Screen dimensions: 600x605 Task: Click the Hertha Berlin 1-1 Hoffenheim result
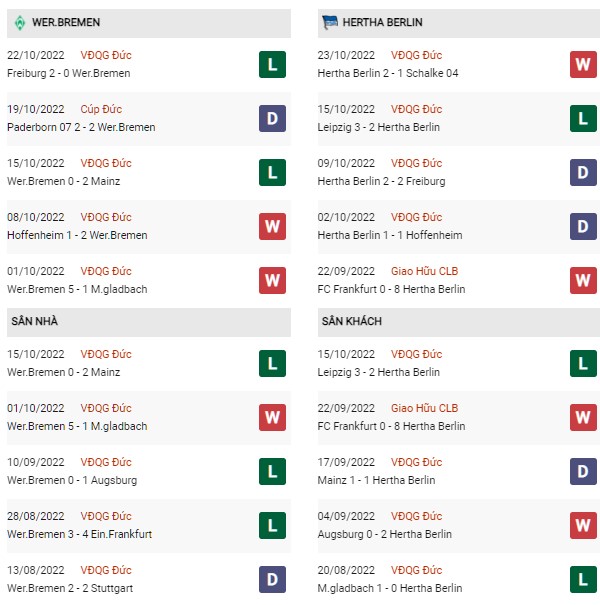point(390,235)
